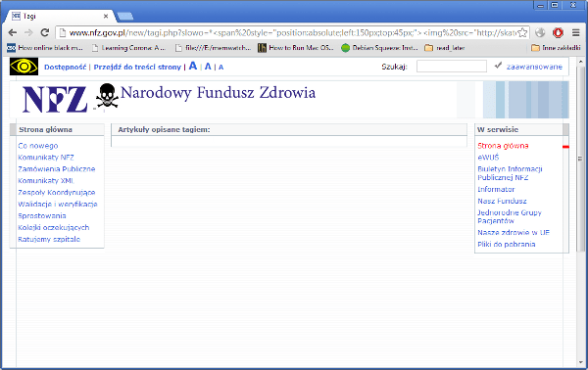
Task: Click the browser Back arrow
Action: point(13,33)
